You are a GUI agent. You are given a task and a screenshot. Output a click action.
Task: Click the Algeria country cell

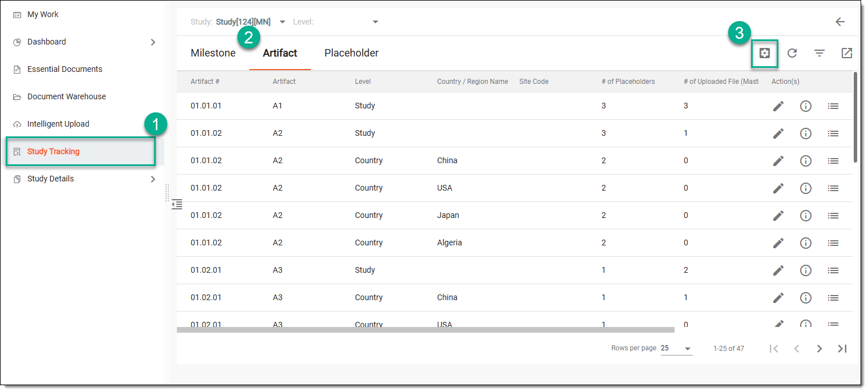(x=450, y=243)
